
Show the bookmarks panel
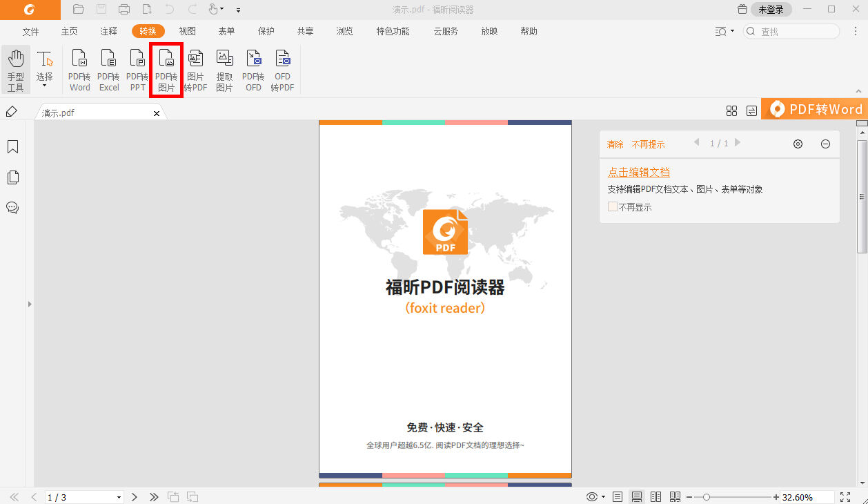pos(12,147)
